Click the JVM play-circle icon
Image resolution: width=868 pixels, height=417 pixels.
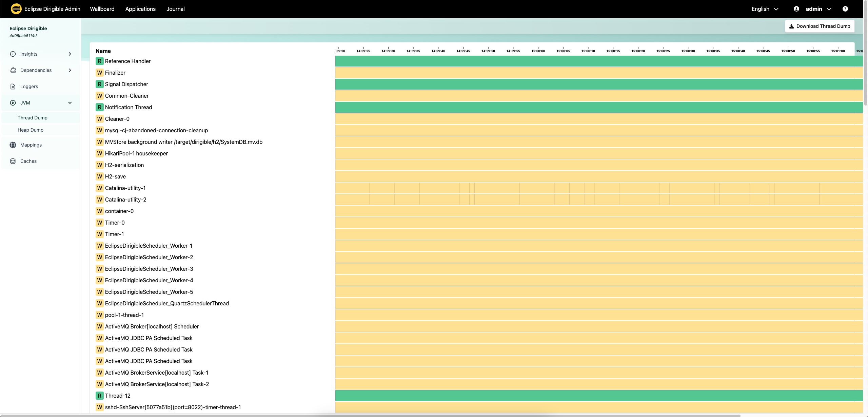(x=13, y=103)
